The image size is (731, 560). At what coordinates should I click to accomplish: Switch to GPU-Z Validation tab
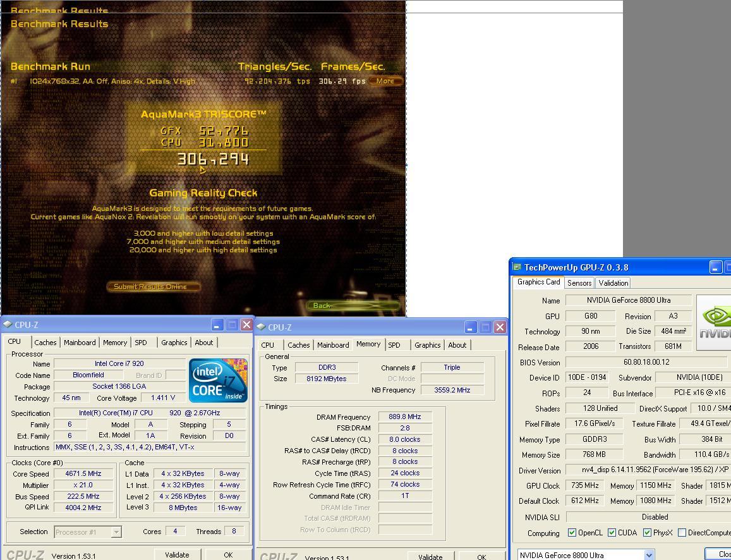point(613,283)
